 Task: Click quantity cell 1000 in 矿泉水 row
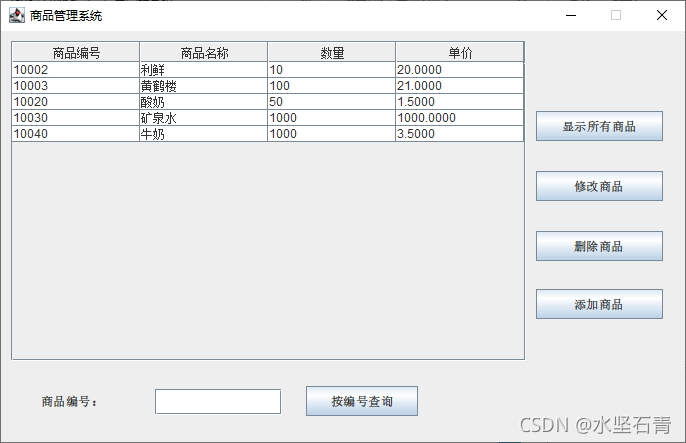coord(332,118)
